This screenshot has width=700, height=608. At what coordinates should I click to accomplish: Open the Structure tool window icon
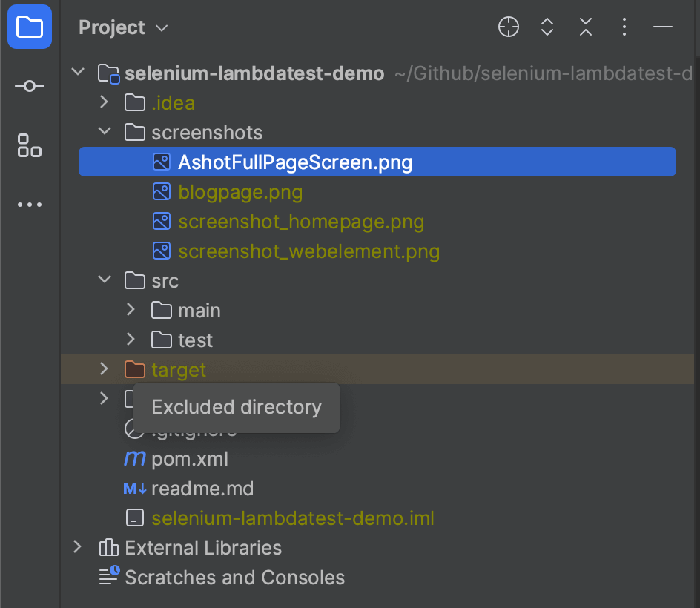(30, 145)
